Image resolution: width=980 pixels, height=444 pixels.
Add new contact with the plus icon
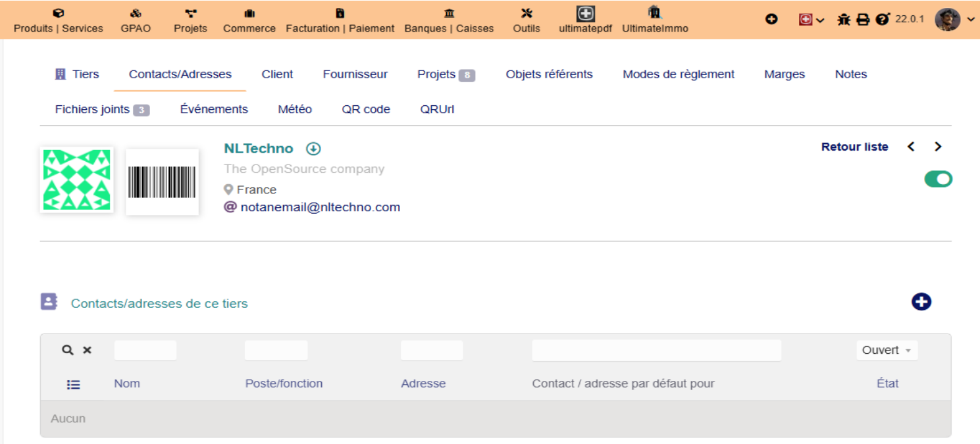click(x=921, y=302)
